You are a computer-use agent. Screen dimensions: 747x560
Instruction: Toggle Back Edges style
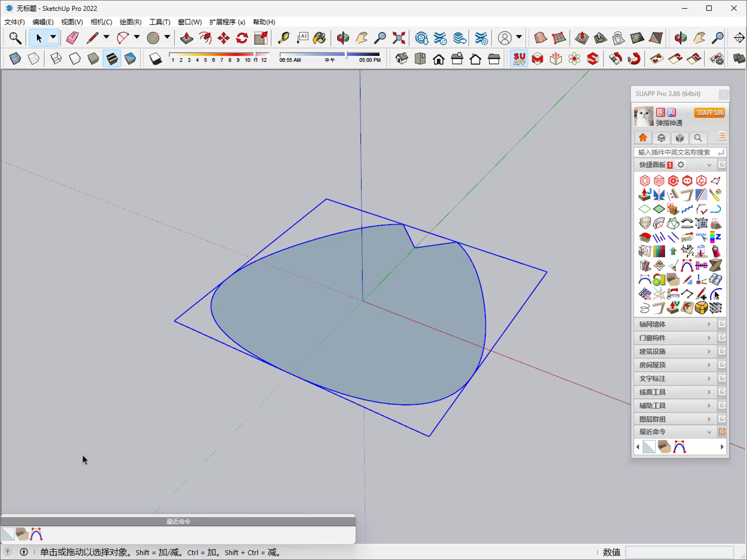click(34, 59)
